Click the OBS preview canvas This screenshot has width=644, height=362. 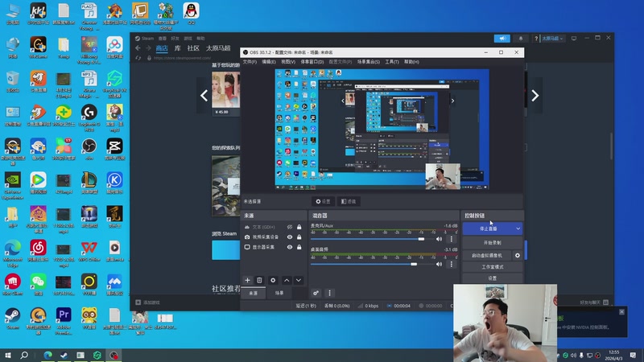click(382, 130)
